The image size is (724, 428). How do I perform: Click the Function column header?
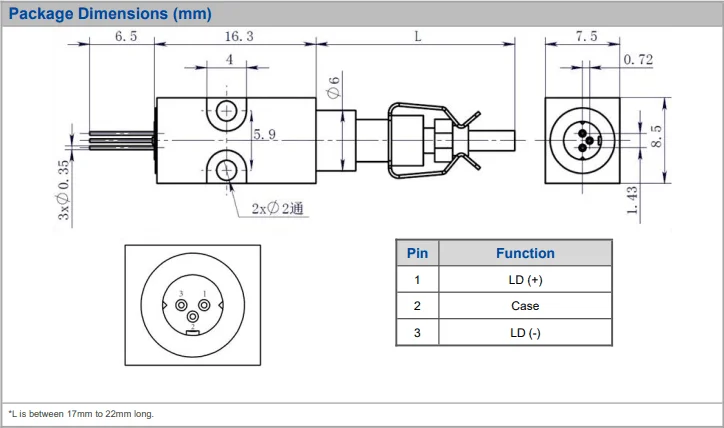525,253
